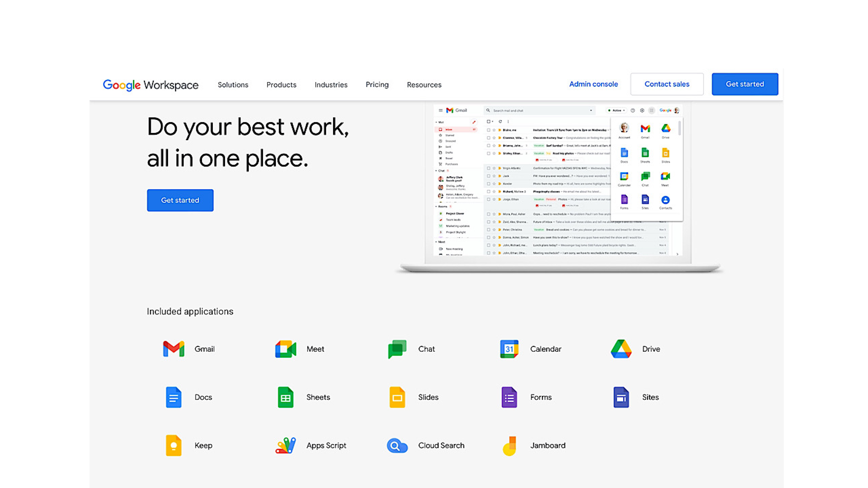Open the Slides icon under Included applications

(397, 397)
